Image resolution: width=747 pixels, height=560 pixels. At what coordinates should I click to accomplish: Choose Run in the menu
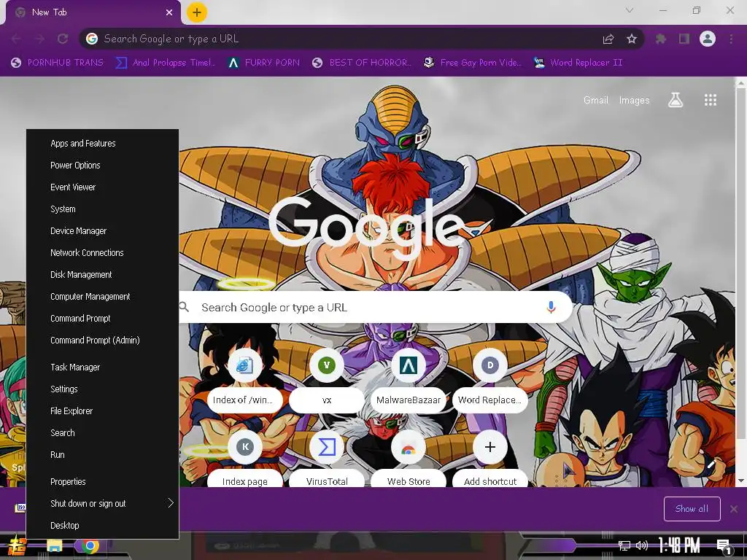pyautogui.click(x=102, y=455)
